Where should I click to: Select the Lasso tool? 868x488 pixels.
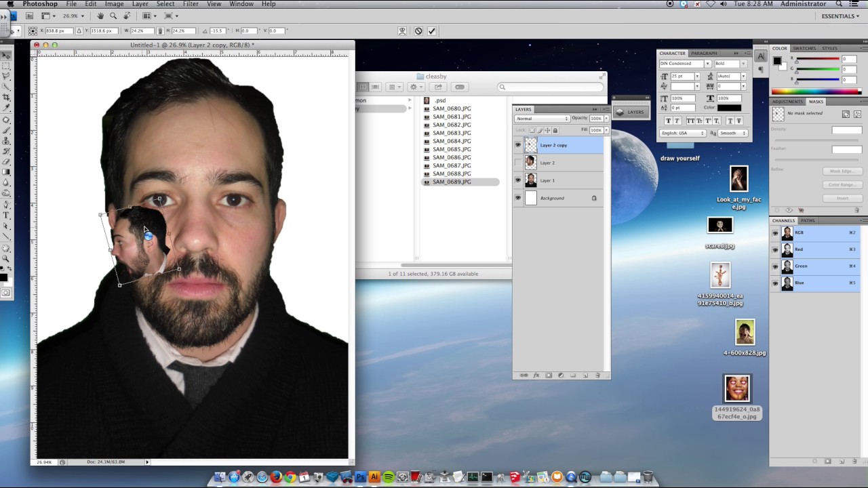pos(6,77)
